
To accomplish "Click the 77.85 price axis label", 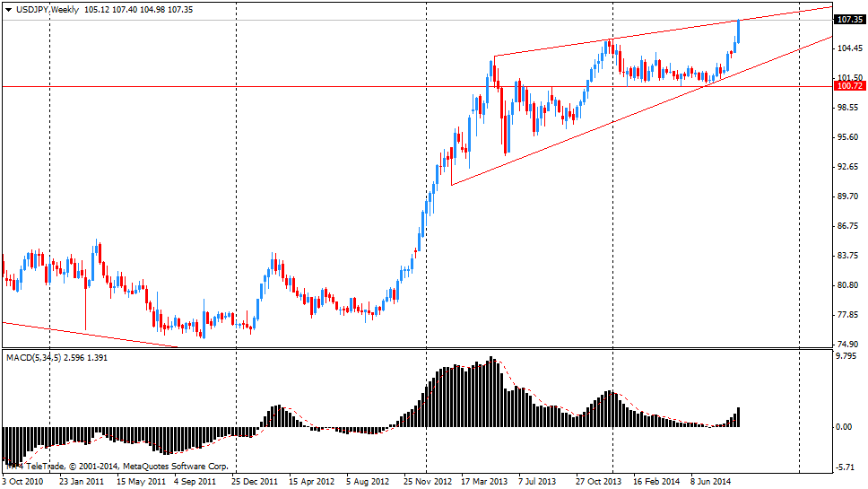I will tap(849, 315).
